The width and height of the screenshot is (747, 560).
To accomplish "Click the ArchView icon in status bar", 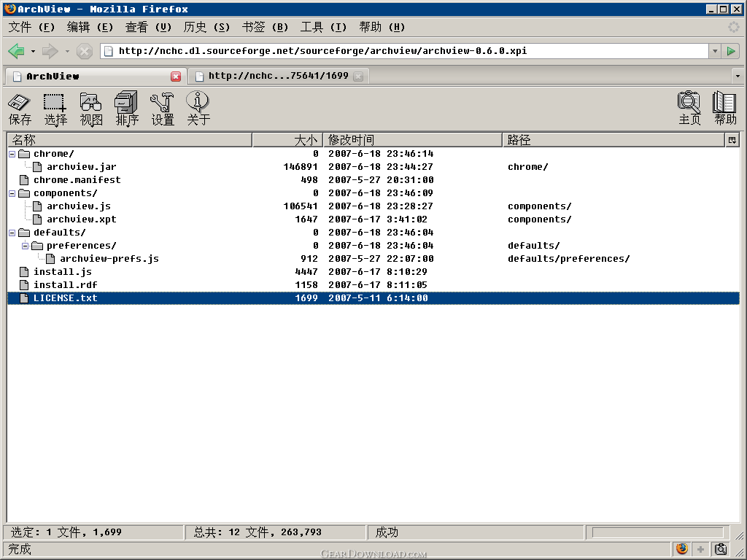I will [x=720, y=549].
